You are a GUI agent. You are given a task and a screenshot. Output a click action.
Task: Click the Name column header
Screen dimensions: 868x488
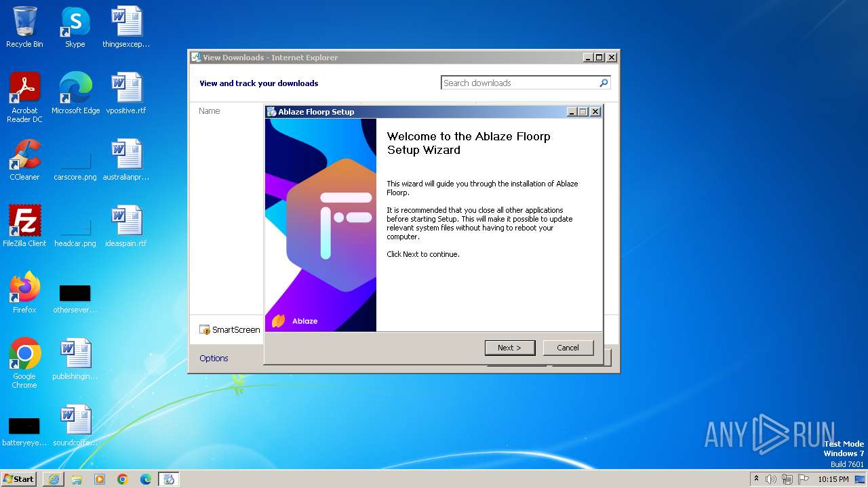210,110
